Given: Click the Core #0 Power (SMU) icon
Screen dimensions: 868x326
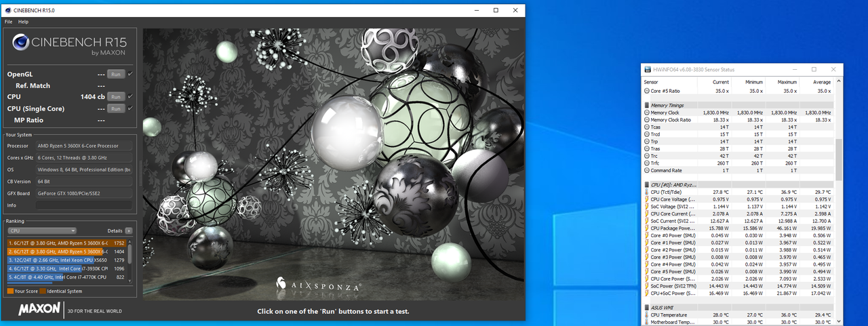Looking at the screenshot, I should pos(646,235).
